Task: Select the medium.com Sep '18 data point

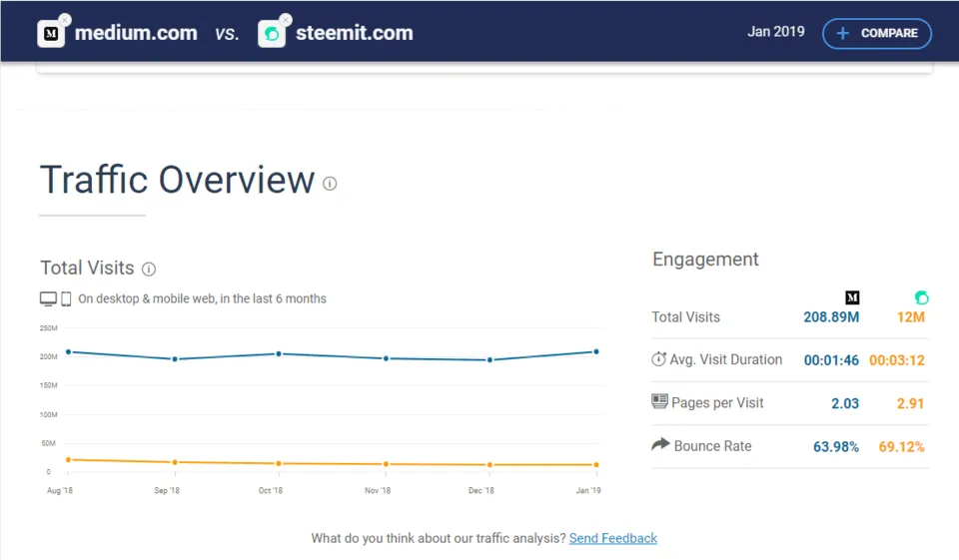Action: point(175,359)
